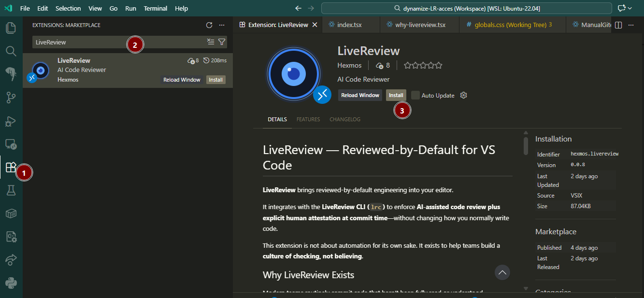Click the VS Code logo icon
644x298 pixels.
8,8
